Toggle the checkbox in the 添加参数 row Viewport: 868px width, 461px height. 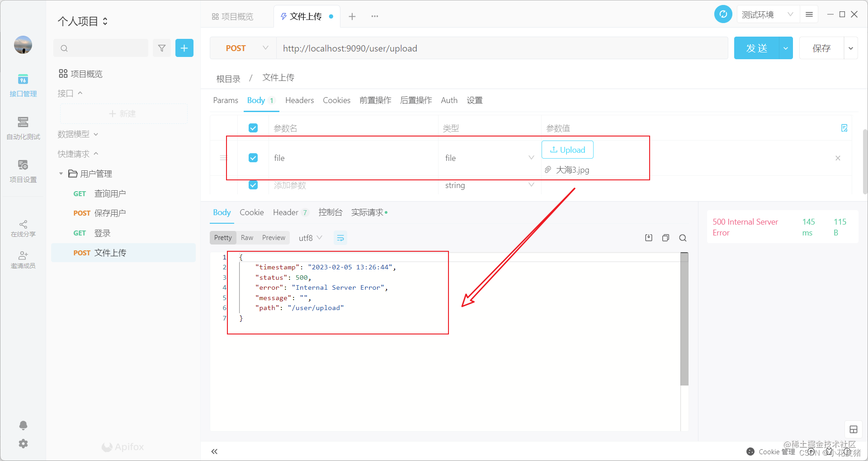point(253,185)
